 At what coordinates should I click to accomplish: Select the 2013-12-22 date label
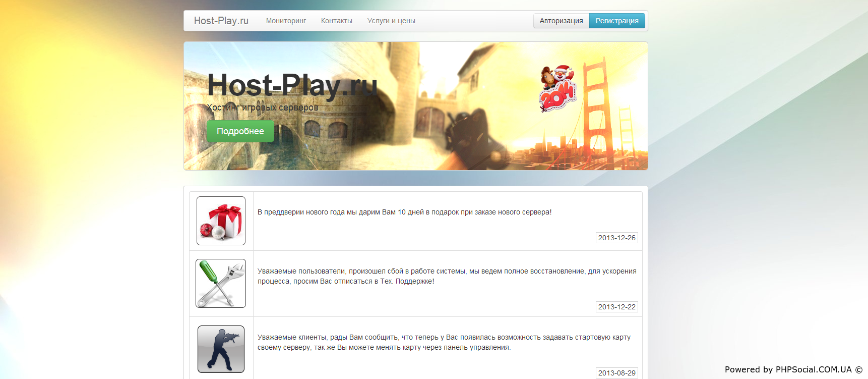point(616,307)
